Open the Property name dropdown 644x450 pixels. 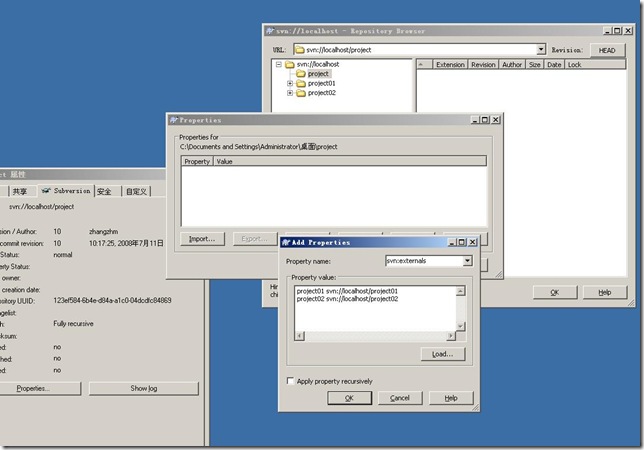466,261
